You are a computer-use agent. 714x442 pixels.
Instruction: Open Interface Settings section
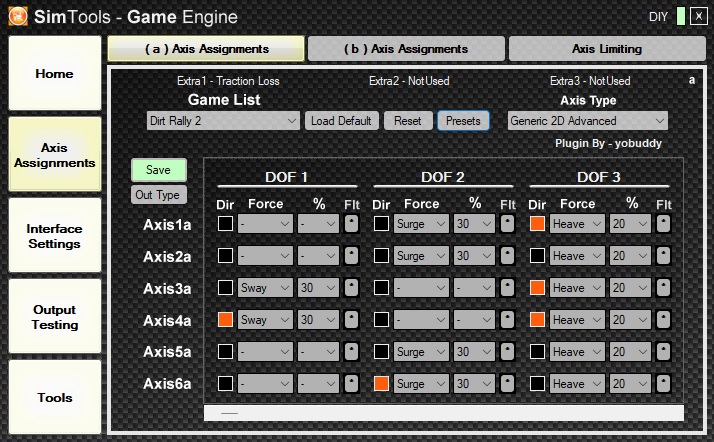(x=55, y=235)
